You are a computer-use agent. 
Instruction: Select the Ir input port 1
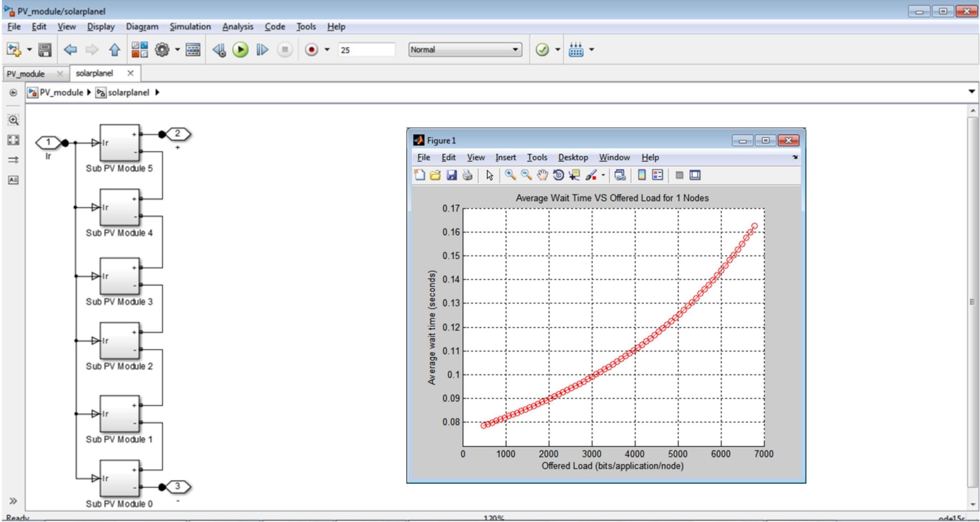coord(48,143)
